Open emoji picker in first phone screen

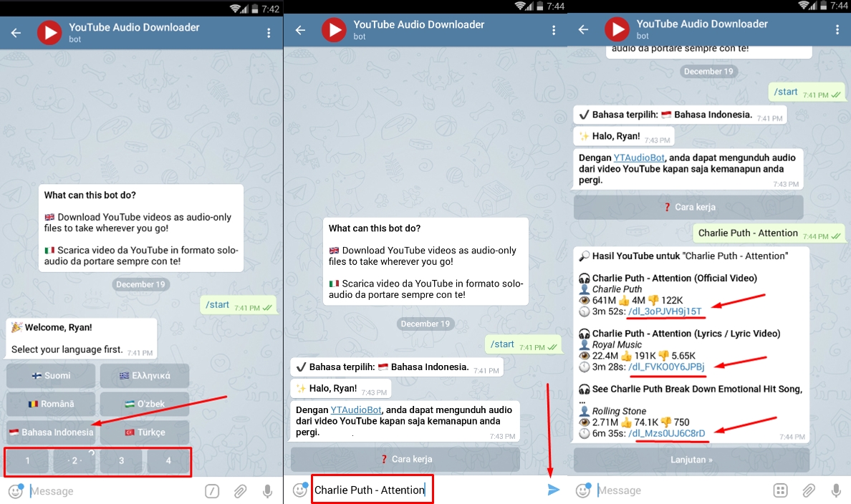[16, 490]
